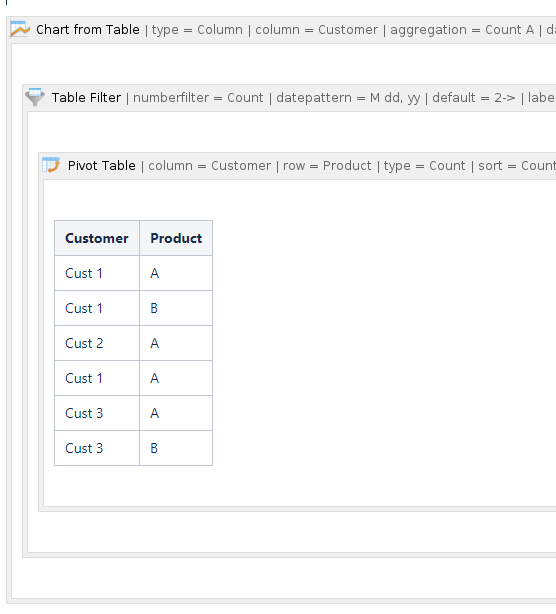Click the Product column header

coord(176,238)
